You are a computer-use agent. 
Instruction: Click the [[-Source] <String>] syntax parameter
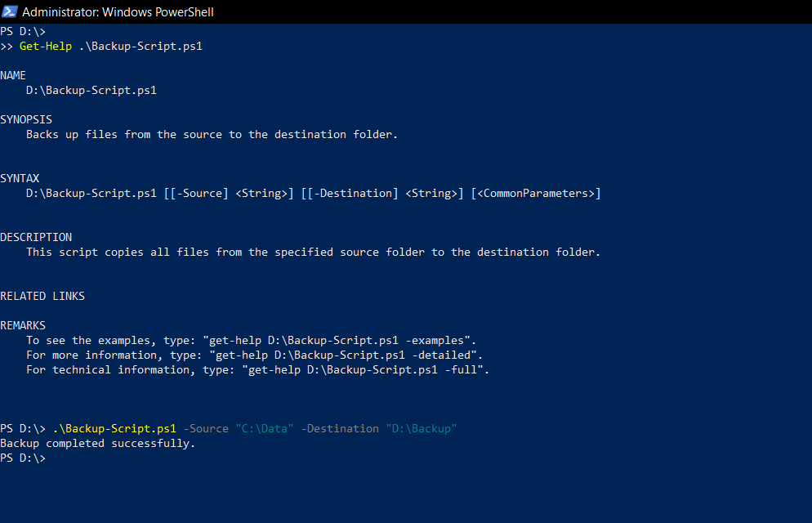pos(229,193)
